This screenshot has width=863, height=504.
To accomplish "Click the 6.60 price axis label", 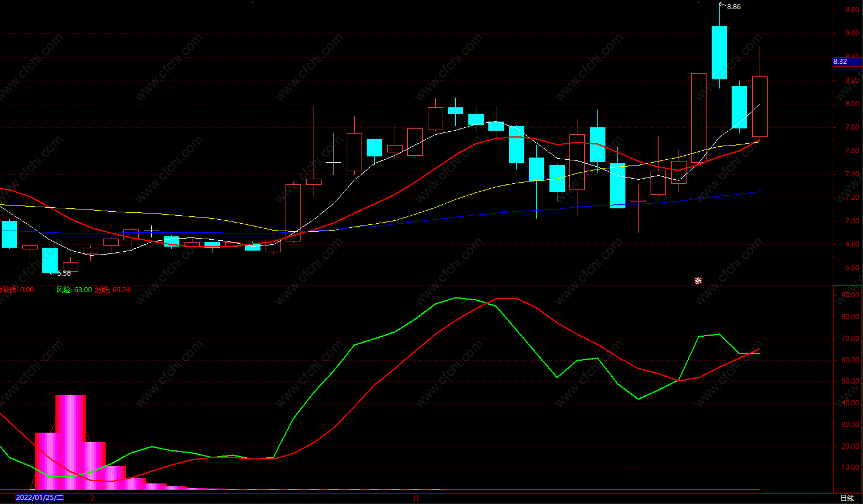I will [852, 268].
